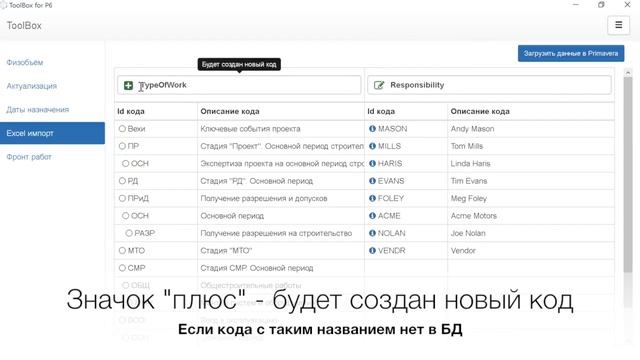Viewport: 640px width, 360px height.
Task: Click the Стадия "МТО" description cell
Action: (281, 251)
